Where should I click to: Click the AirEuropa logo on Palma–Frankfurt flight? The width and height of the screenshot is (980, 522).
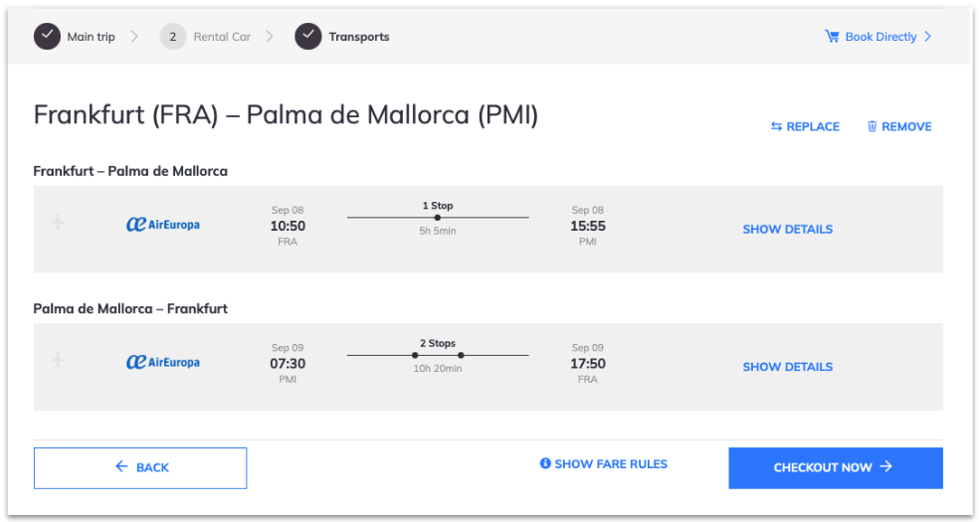pos(162,362)
